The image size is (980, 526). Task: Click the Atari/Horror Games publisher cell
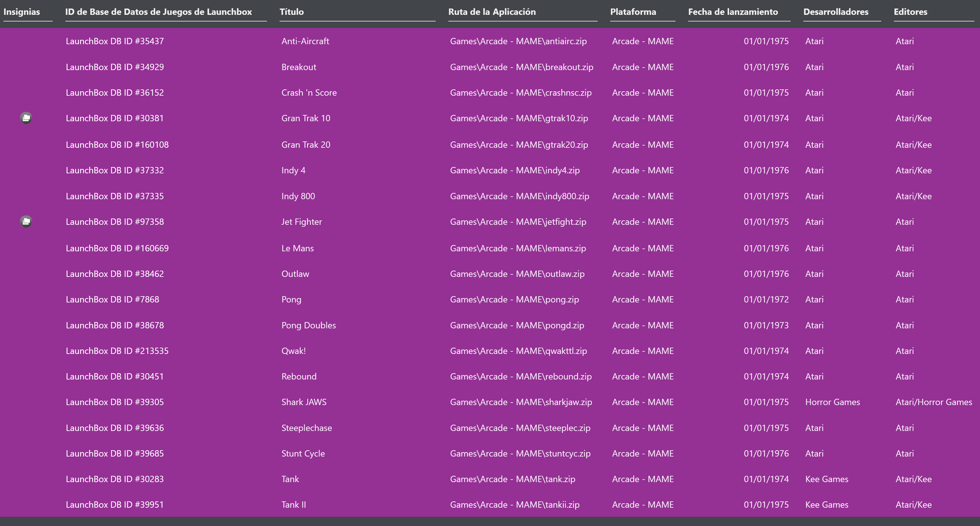coord(934,402)
